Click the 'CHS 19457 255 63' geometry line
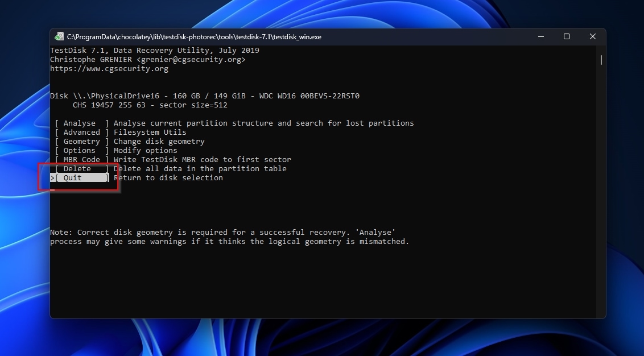 [x=150, y=105]
